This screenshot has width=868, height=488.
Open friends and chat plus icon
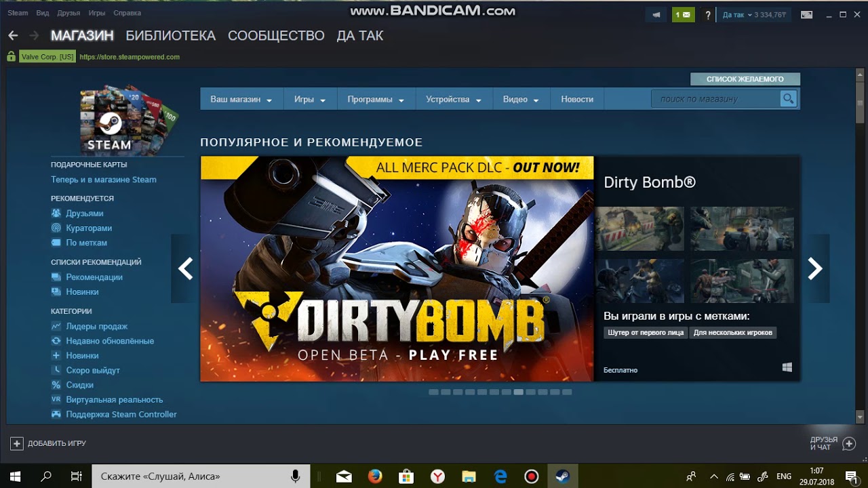849,443
